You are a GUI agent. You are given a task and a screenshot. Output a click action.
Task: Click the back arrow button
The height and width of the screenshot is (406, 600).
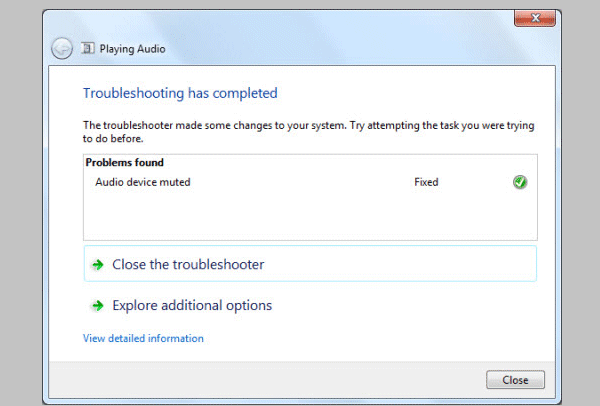pyautogui.click(x=62, y=48)
